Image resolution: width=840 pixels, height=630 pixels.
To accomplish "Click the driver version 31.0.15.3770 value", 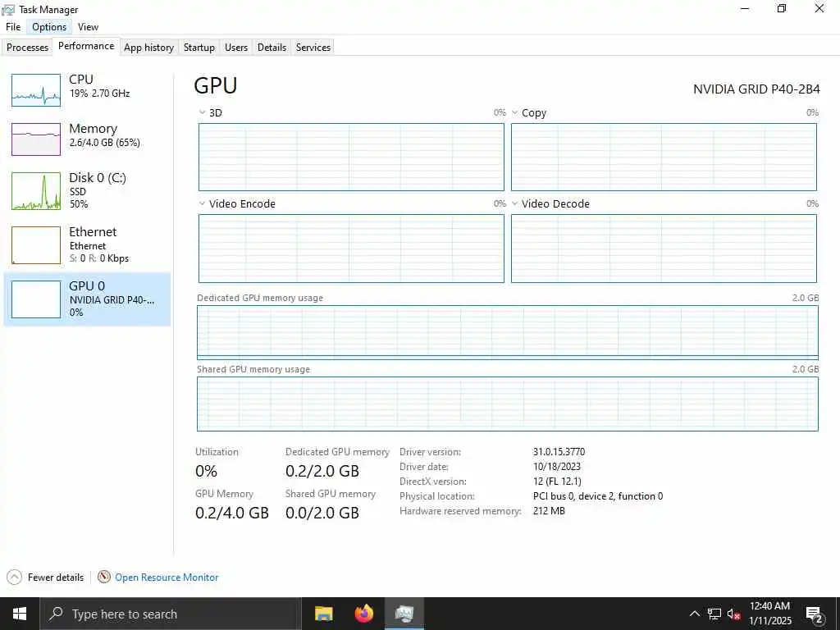I will 559,452.
